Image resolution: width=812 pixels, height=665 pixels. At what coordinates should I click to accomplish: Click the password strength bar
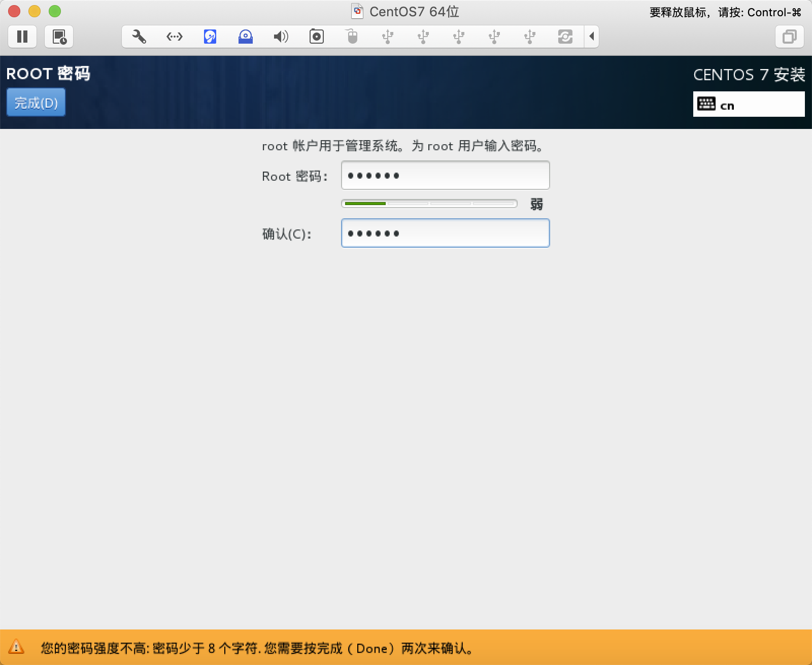(x=429, y=204)
